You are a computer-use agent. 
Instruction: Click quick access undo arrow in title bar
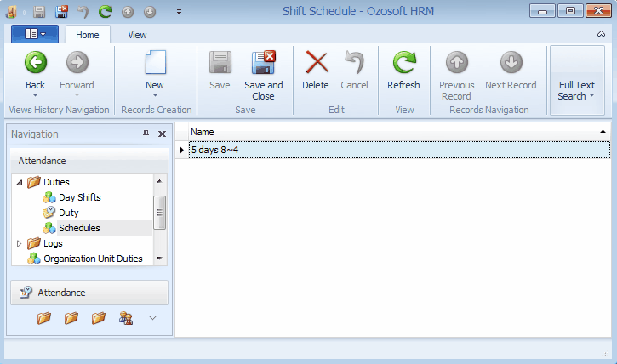(83, 12)
